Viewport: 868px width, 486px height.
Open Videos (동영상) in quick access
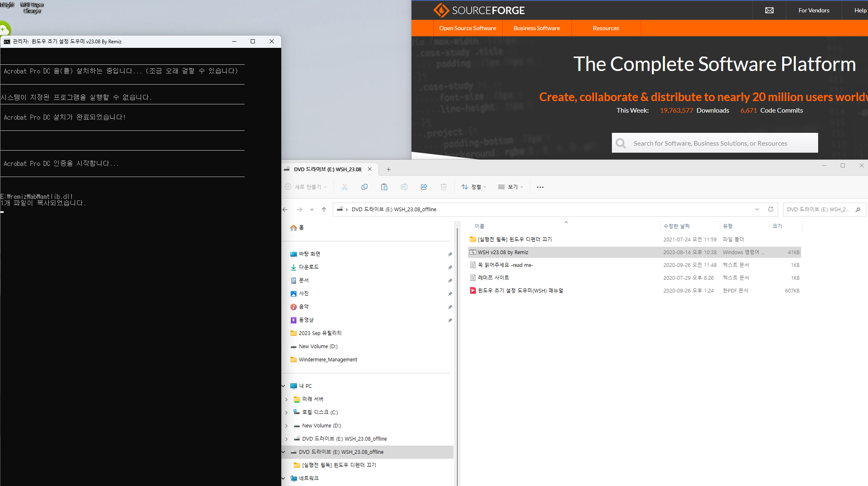click(302, 320)
